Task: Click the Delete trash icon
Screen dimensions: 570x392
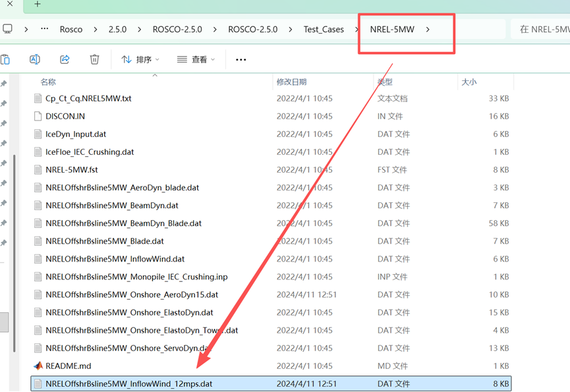Action: pos(94,59)
